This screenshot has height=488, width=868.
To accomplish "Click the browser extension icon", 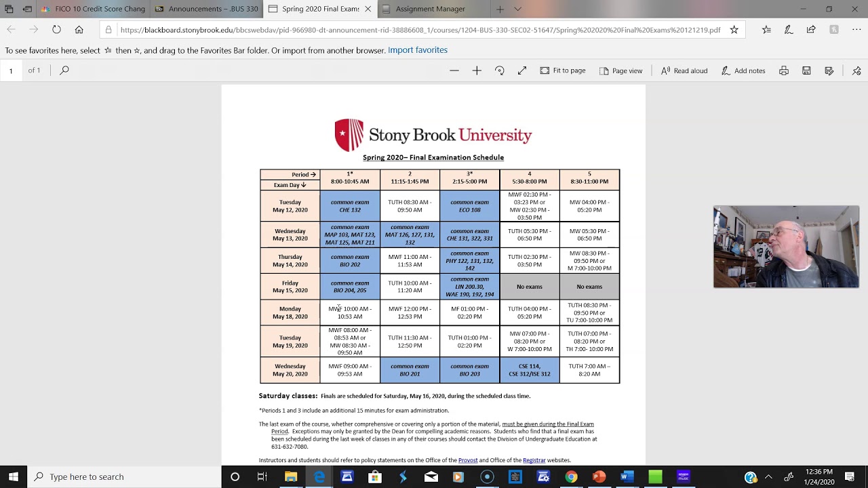I will (x=834, y=30).
